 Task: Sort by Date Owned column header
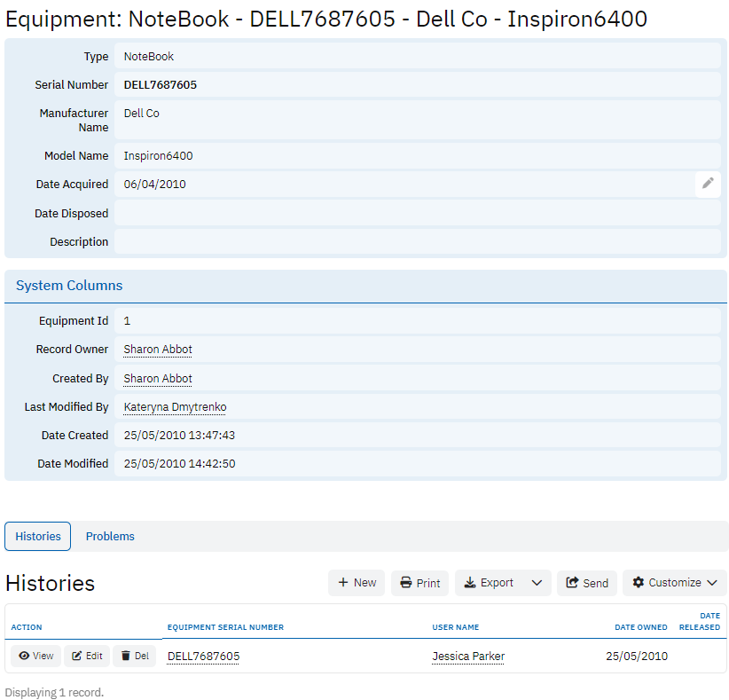640,627
